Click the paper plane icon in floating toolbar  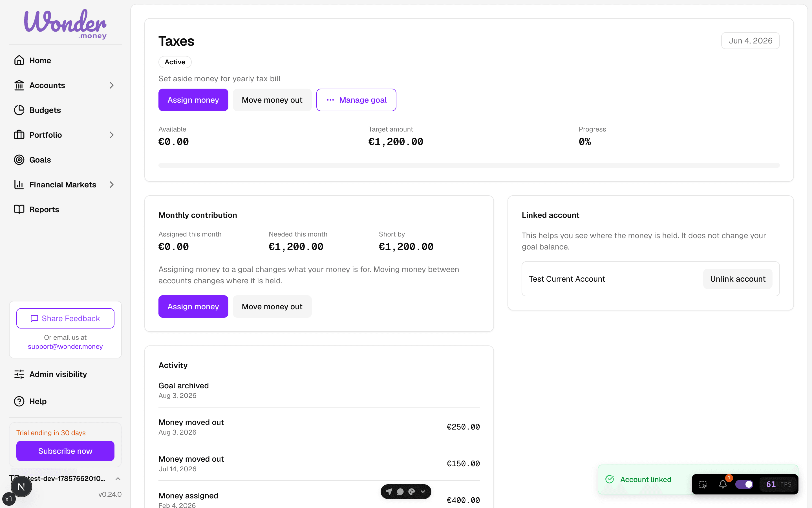[389, 492]
